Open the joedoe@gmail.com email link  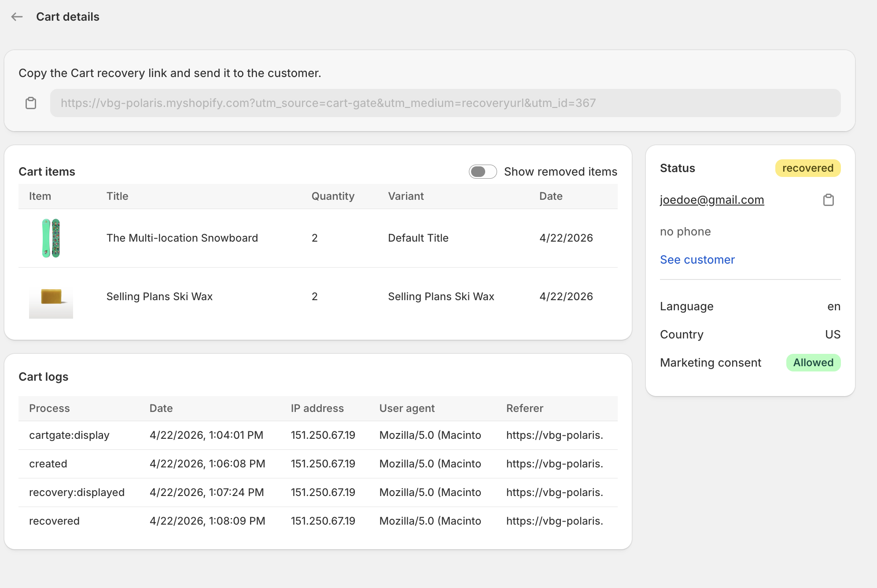click(712, 200)
